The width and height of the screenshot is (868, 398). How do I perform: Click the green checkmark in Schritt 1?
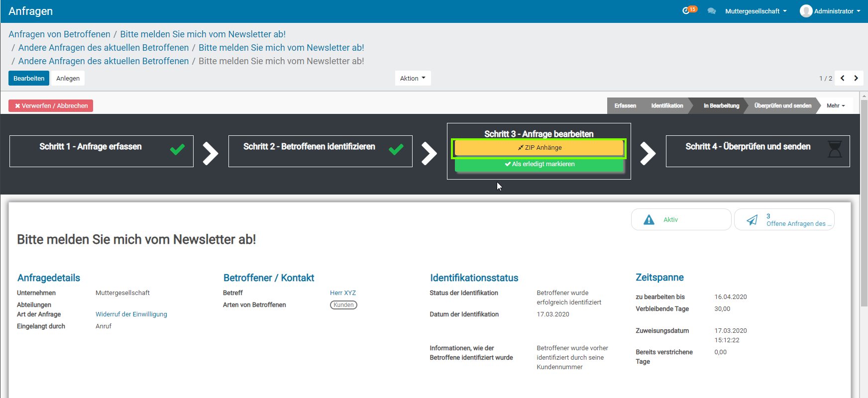click(x=177, y=149)
